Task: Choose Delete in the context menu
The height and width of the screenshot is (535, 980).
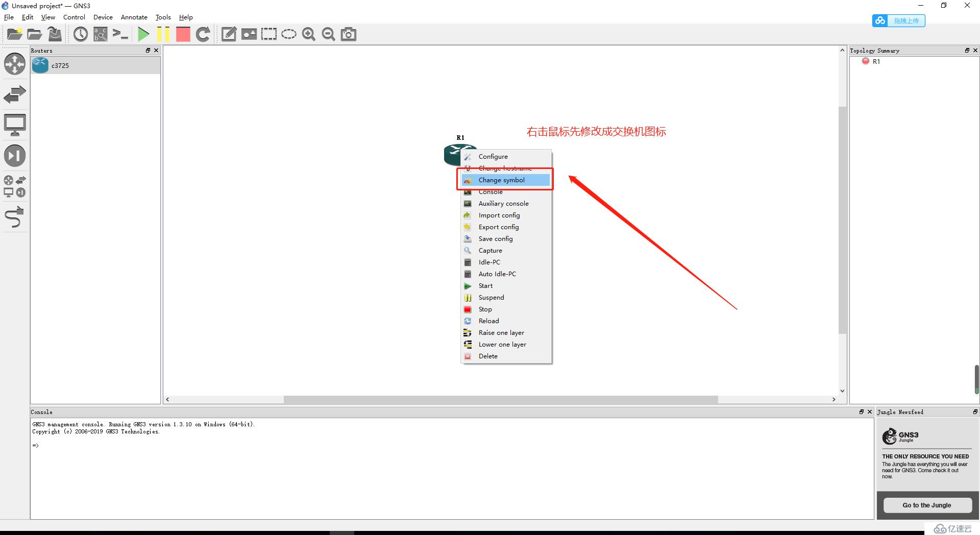Action: point(506,356)
